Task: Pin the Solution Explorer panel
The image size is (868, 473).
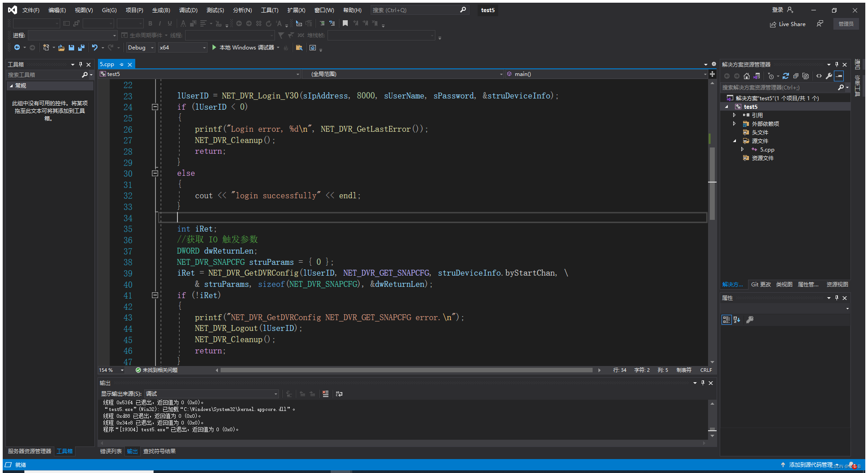Action: [836, 64]
